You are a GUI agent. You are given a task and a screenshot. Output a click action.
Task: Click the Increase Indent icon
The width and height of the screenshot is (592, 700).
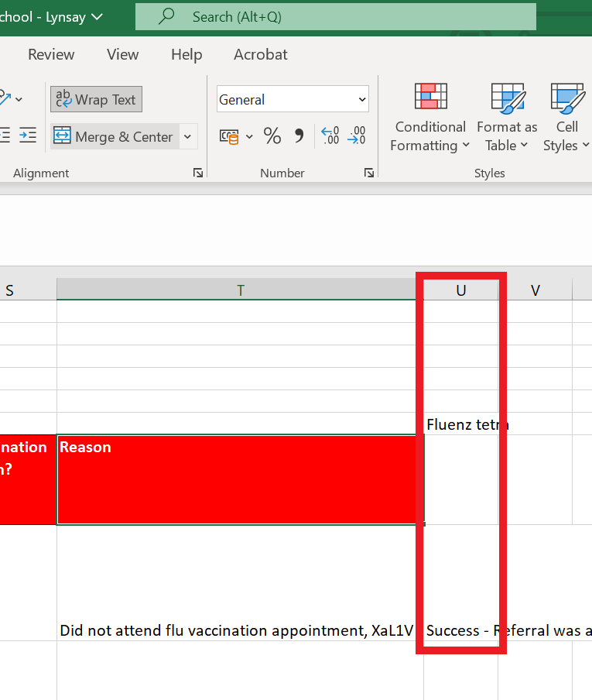[28, 136]
